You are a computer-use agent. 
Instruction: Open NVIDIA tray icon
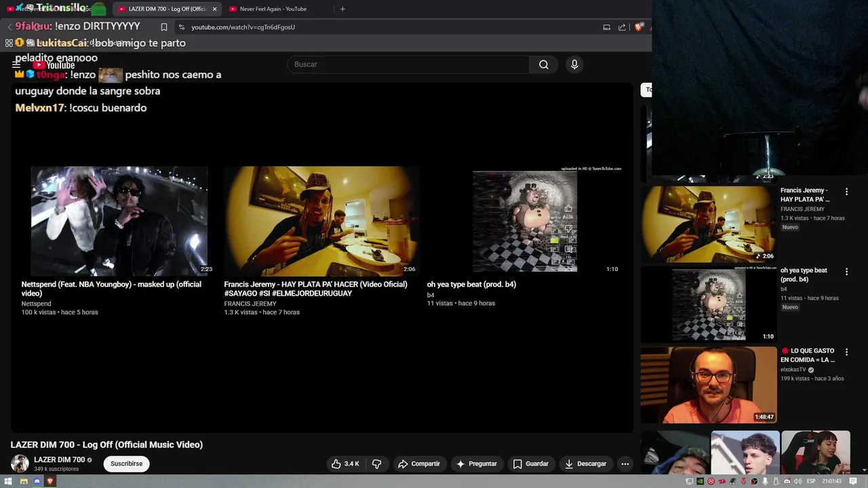coord(700,481)
